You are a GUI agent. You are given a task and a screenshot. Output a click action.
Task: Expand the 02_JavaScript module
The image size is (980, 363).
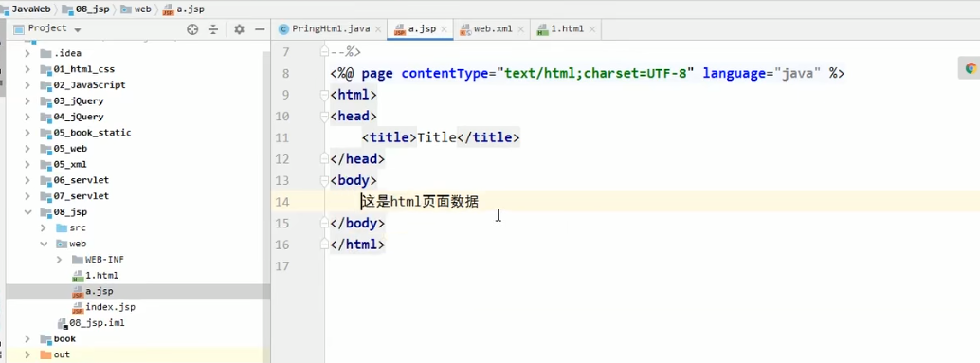tap(27, 85)
